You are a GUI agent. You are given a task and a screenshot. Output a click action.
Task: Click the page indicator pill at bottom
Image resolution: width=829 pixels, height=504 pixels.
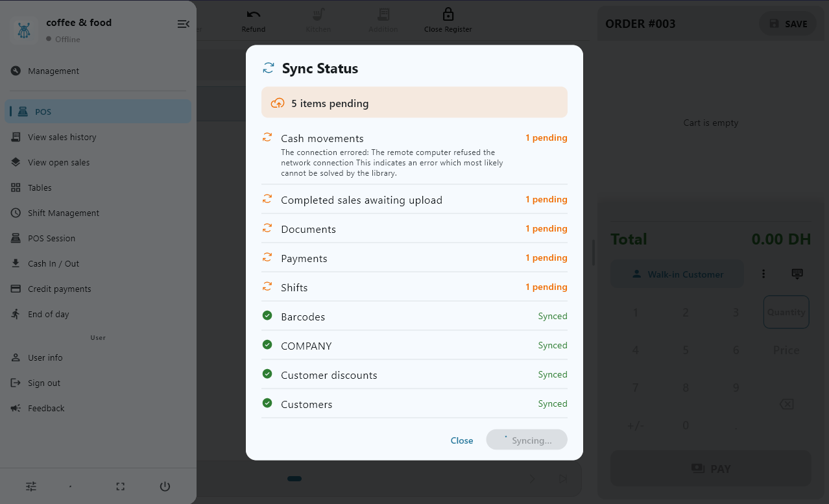[x=294, y=479]
